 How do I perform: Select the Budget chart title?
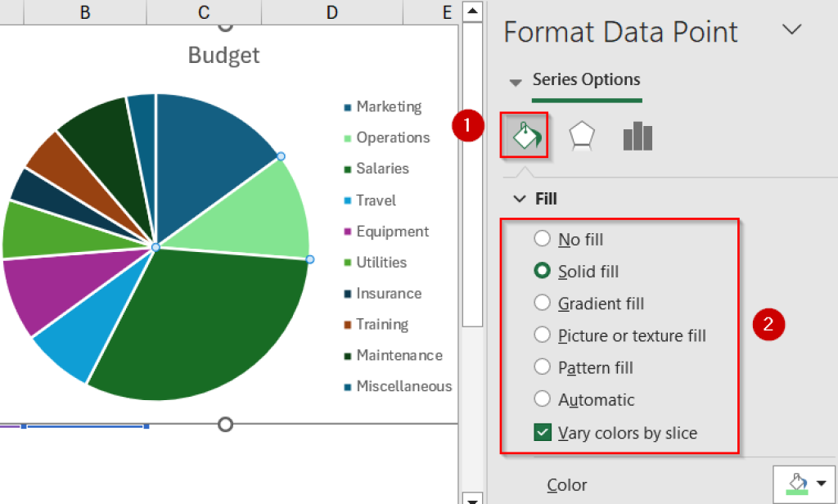223,55
